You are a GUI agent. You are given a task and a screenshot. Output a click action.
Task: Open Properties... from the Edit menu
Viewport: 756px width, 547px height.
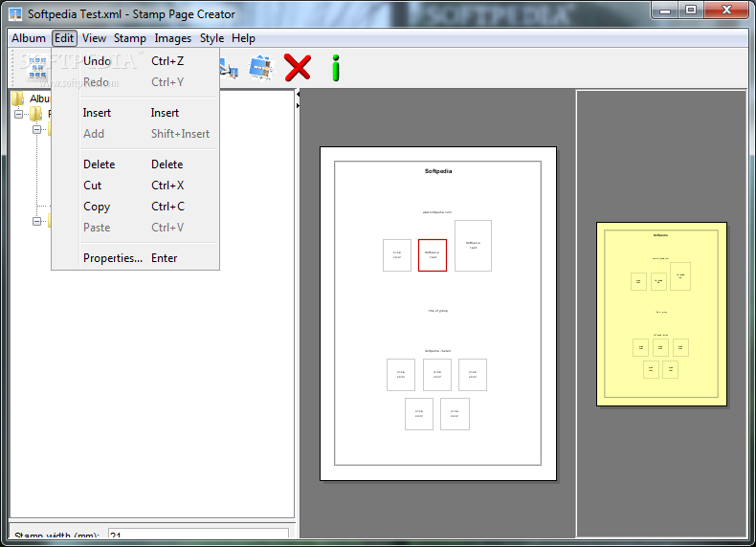[x=136, y=258]
